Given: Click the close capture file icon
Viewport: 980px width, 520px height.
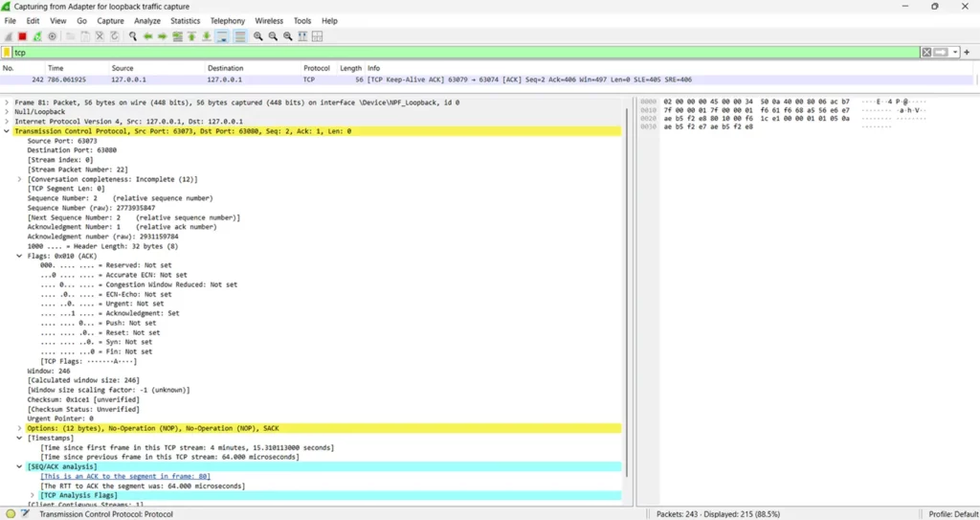Looking at the screenshot, I should click(100, 36).
